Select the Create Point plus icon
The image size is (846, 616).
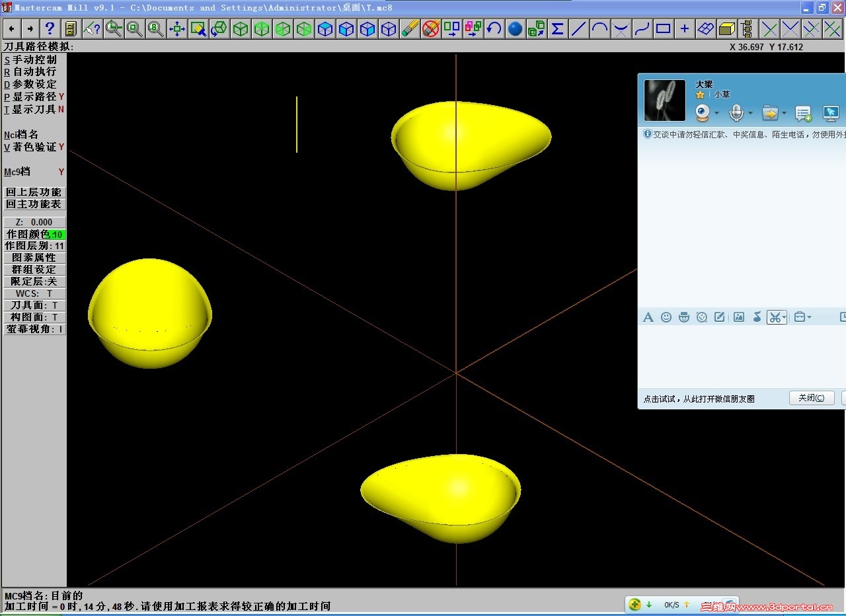(684, 28)
